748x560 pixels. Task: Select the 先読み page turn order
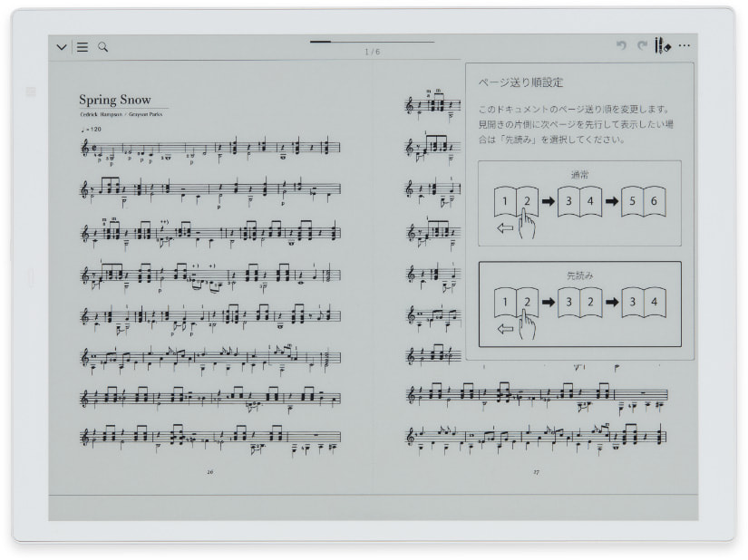click(579, 304)
